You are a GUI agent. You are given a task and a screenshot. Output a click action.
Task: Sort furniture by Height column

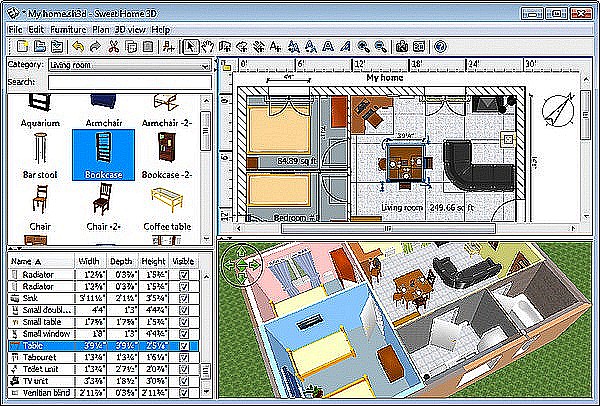(x=154, y=261)
